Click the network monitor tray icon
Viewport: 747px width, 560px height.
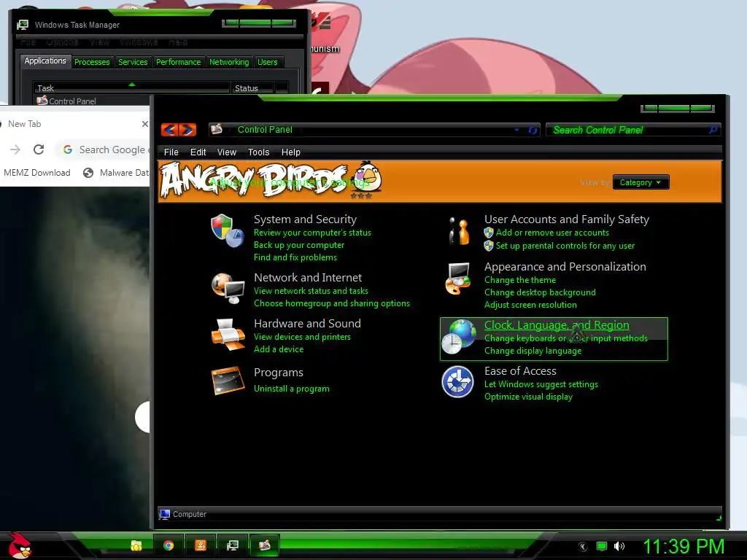(602, 546)
